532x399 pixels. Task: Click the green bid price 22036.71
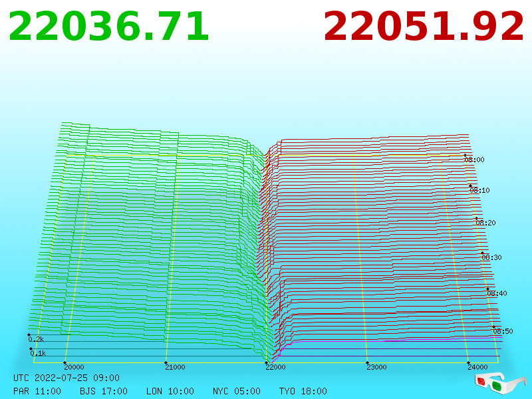[108, 27]
